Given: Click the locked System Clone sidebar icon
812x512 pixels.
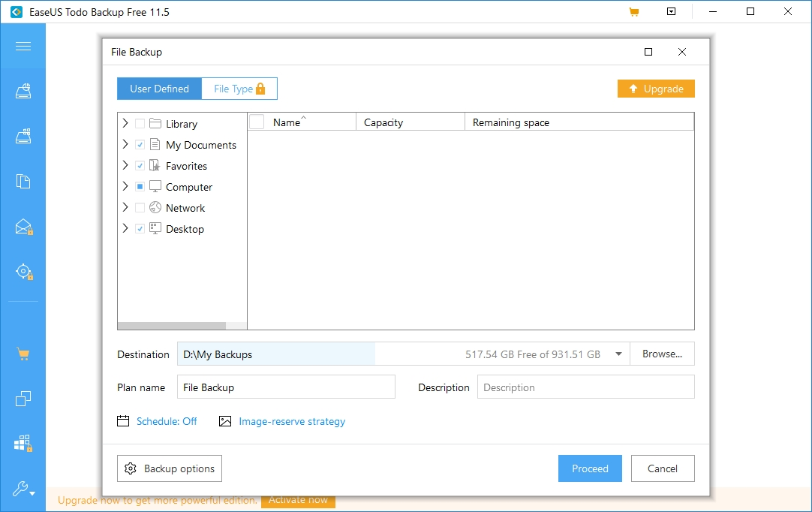Looking at the screenshot, I should click(23, 443).
